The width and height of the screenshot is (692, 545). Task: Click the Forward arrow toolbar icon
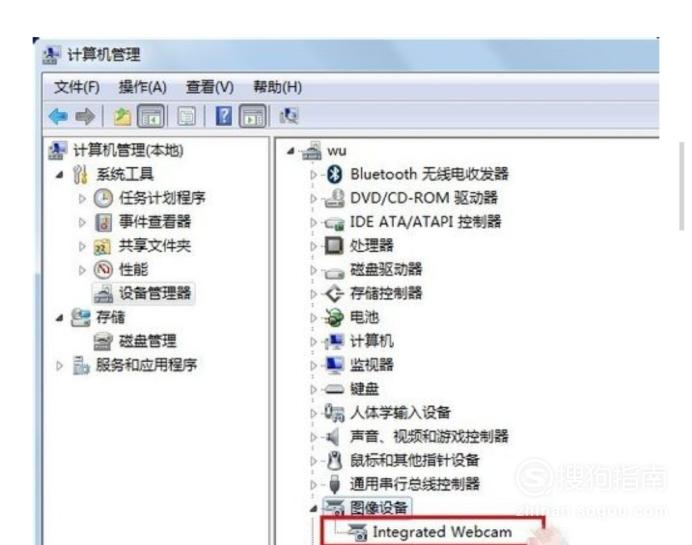(x=85, y=117)
